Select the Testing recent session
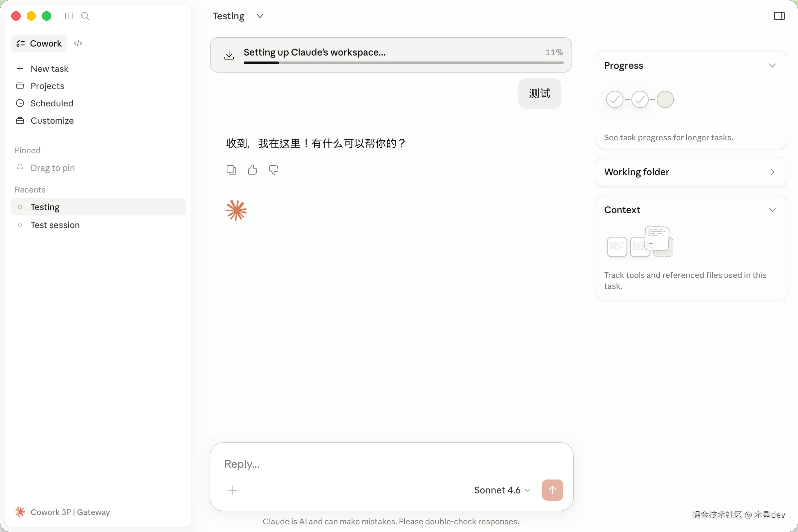Image resolution: width=798 pixels, height=532 pixels. coord(98,207)
